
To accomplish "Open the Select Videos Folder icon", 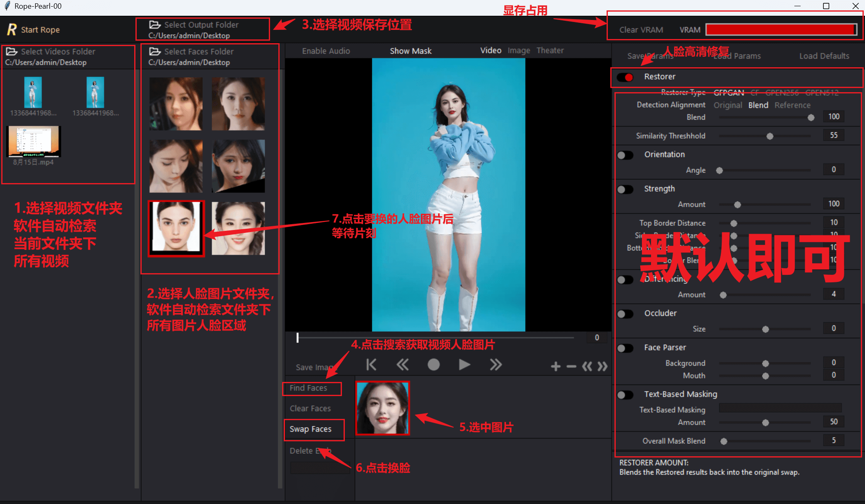I will (12, 51).
